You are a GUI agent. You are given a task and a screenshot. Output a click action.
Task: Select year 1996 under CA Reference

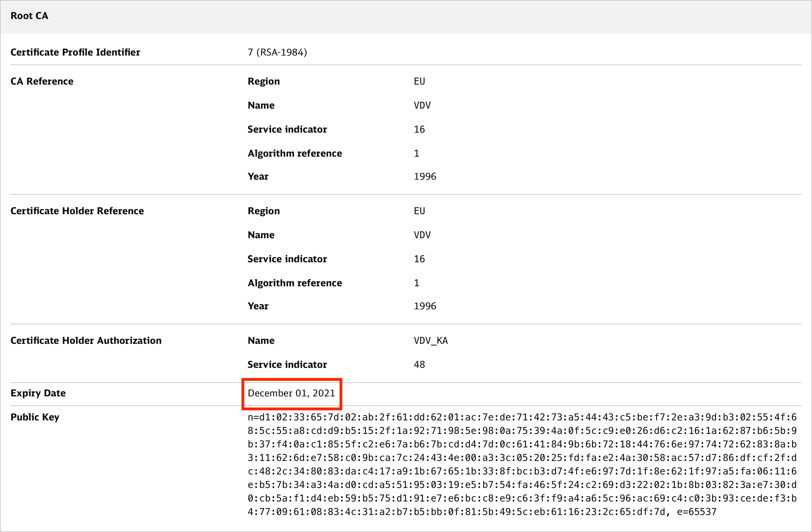click(x=425, y=176)
